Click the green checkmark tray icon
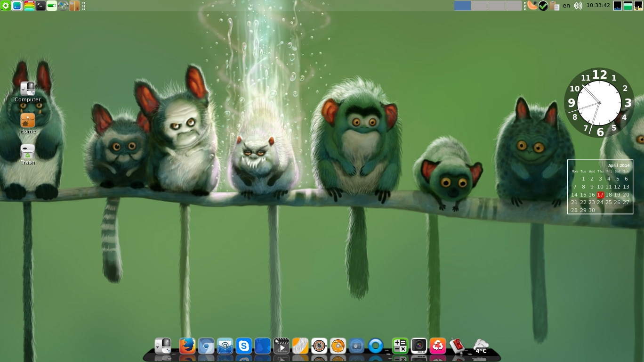 click(543, 6)
